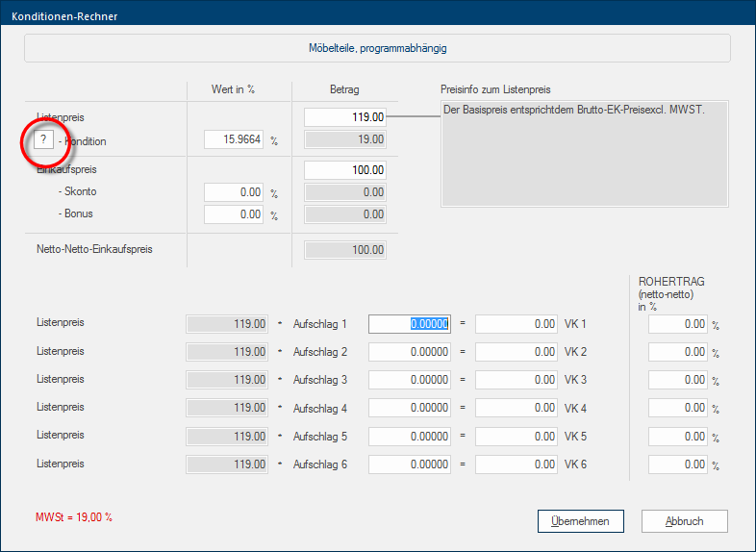Click the Aufschlag 4 input field
Viewport: 756px width, 552px height.
pyautogui.click(x=411, y=409)
